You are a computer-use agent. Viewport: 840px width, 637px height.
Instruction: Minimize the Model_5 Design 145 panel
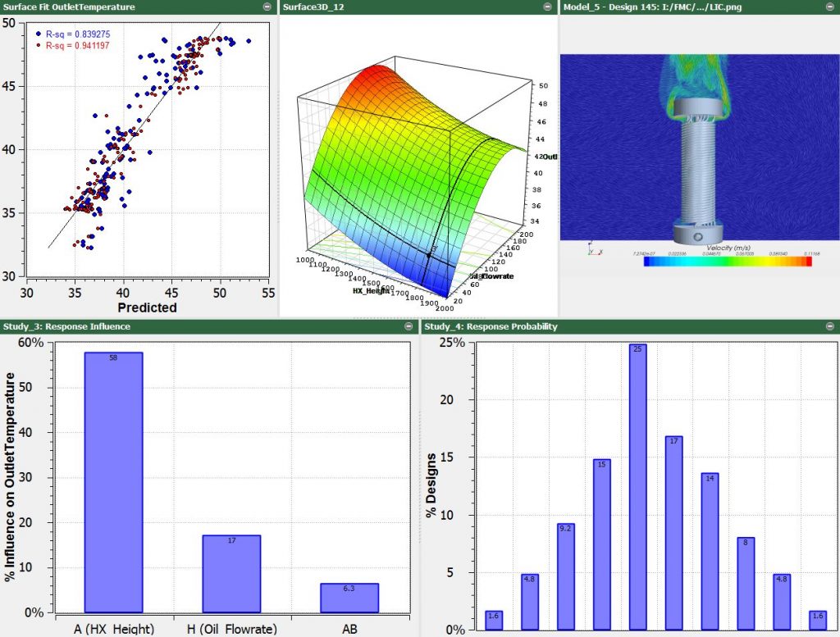coord(830,7)
